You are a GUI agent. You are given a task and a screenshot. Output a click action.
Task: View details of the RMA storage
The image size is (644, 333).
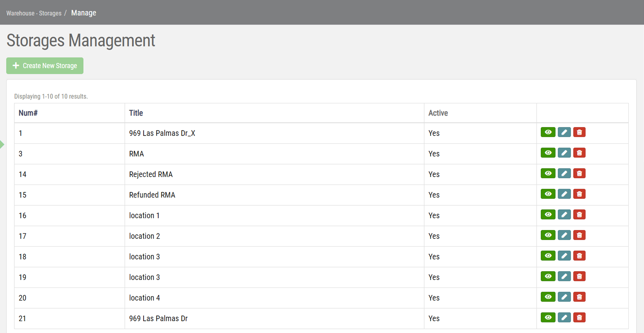coord(548,153)
